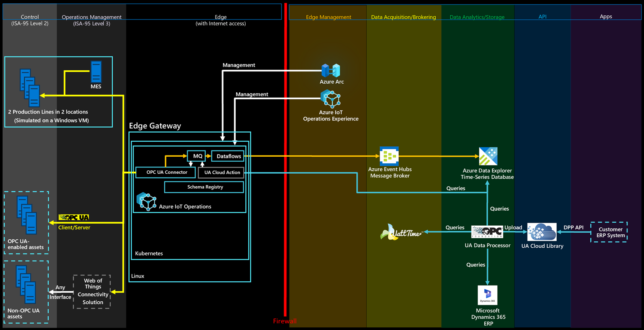Click the 2 Production Lines in 2 locations text

[48, 112]
